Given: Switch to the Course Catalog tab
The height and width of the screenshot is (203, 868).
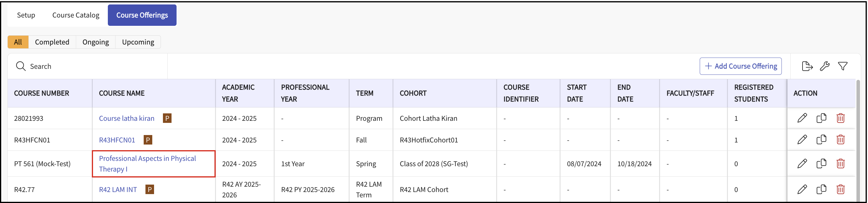Looking at the screenshot, I should coord(76,15).
